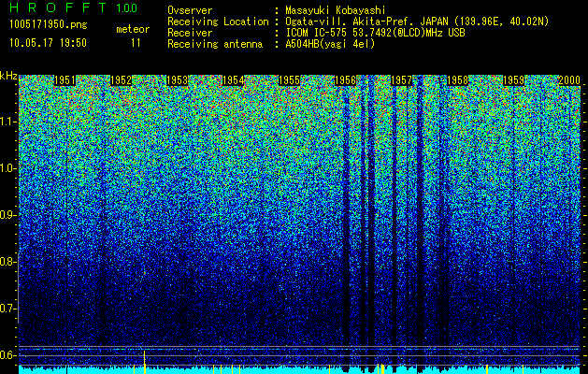Click the 1955 time axis label
Viewport: 588px width, 374px height.
point(290,80)
